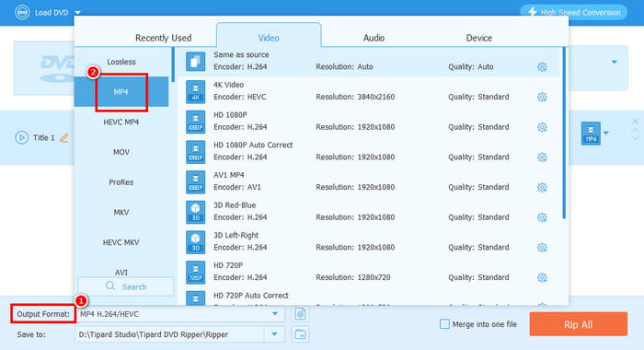Click the search magnifier icon

click(110, 286)
